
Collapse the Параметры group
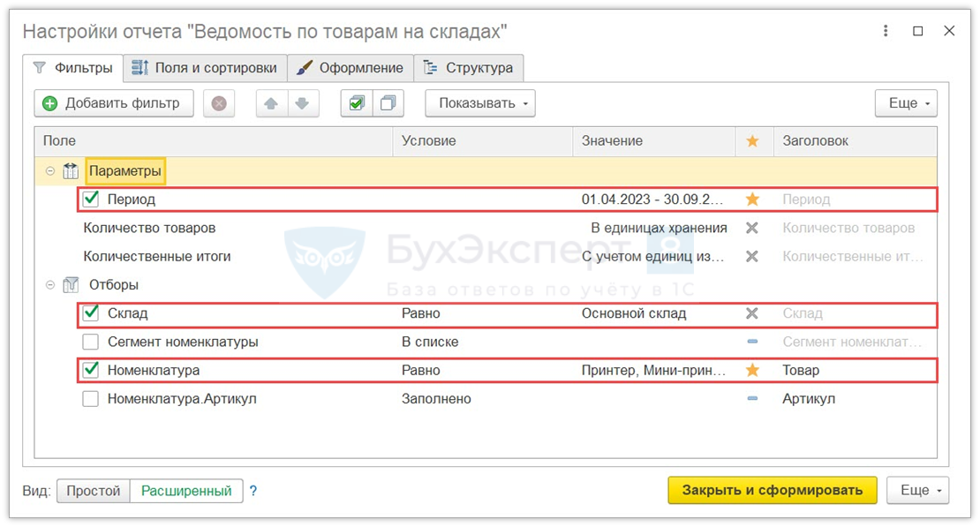(50, 170)
